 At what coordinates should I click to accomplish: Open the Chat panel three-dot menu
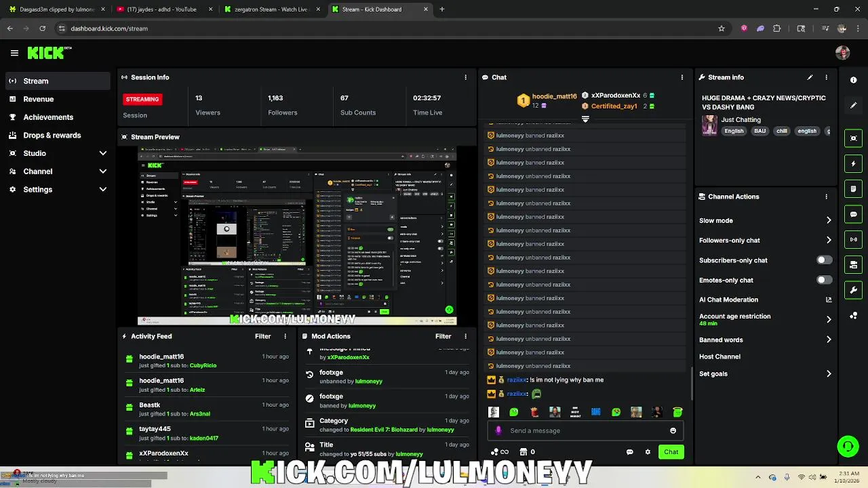coord(682,77)
